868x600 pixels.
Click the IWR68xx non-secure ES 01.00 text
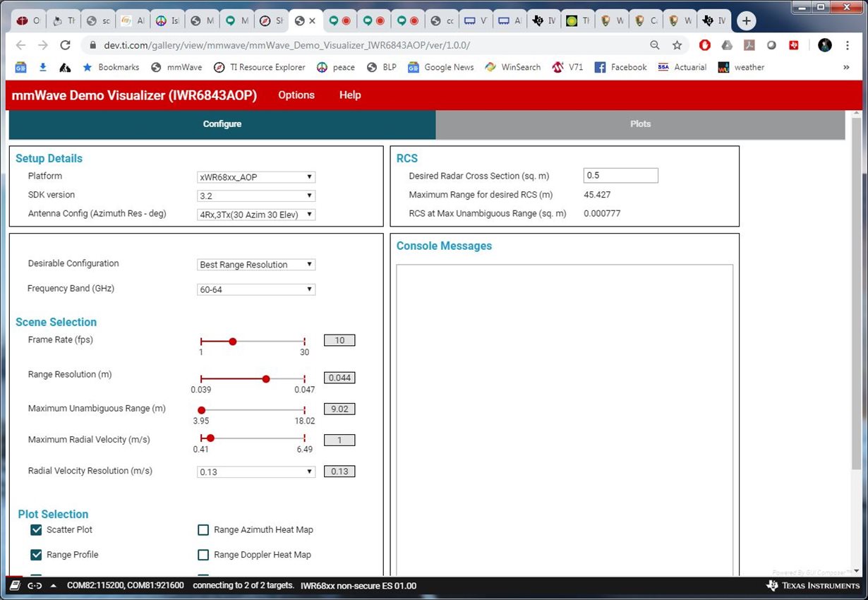click(358, 585)
